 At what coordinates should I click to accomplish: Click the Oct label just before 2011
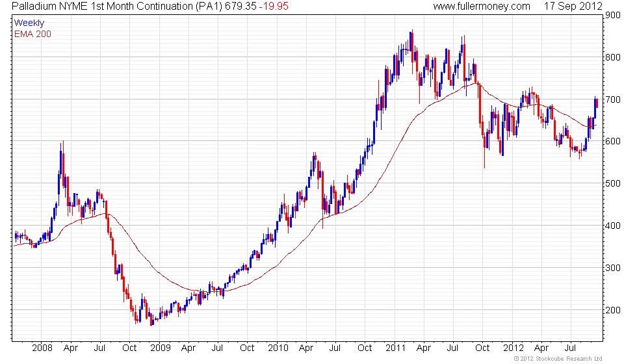pos(365,348)
